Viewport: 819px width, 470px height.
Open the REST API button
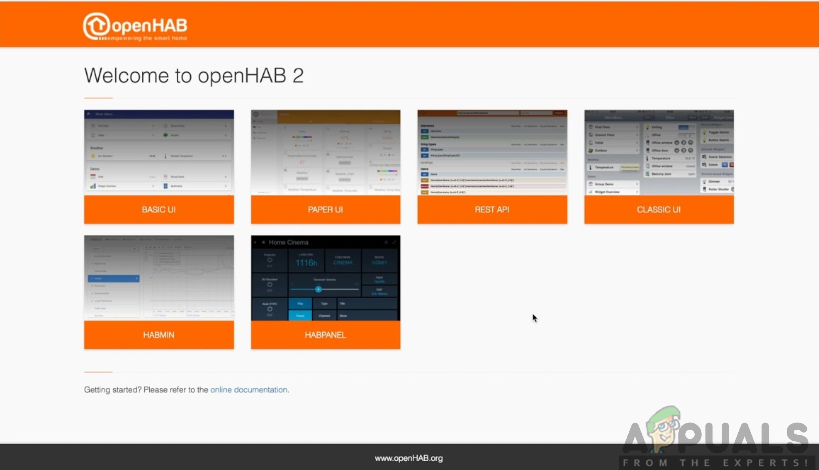click(492, 209)
